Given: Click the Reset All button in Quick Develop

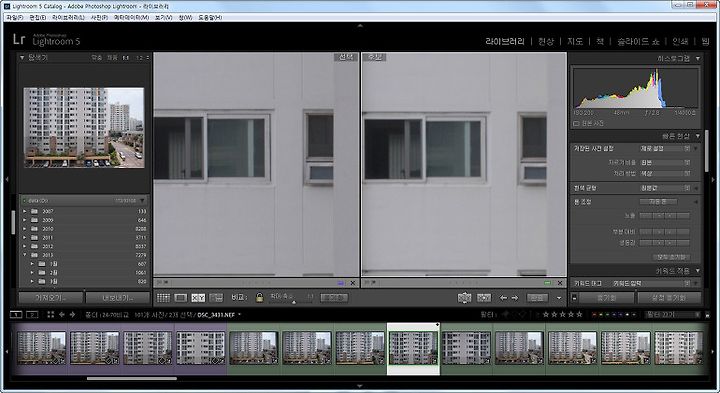Looking at the screenshot, I should click(x=671, y=257).
